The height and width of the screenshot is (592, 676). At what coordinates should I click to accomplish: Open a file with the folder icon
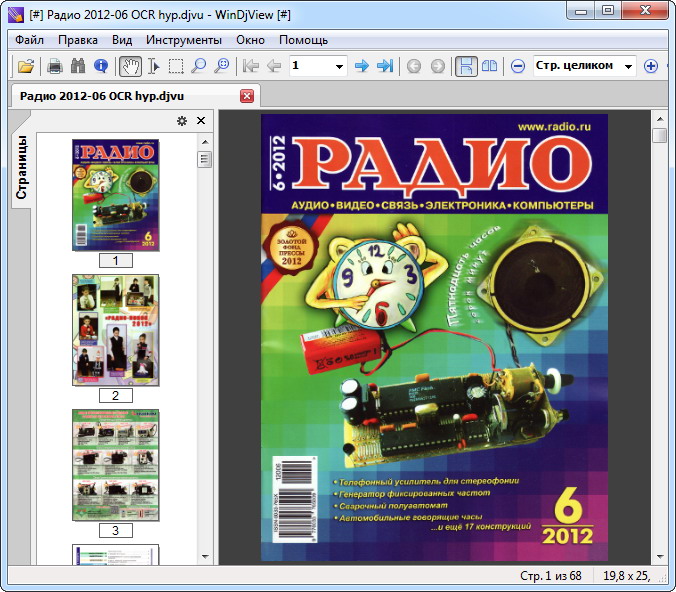[x=26, y=66]
